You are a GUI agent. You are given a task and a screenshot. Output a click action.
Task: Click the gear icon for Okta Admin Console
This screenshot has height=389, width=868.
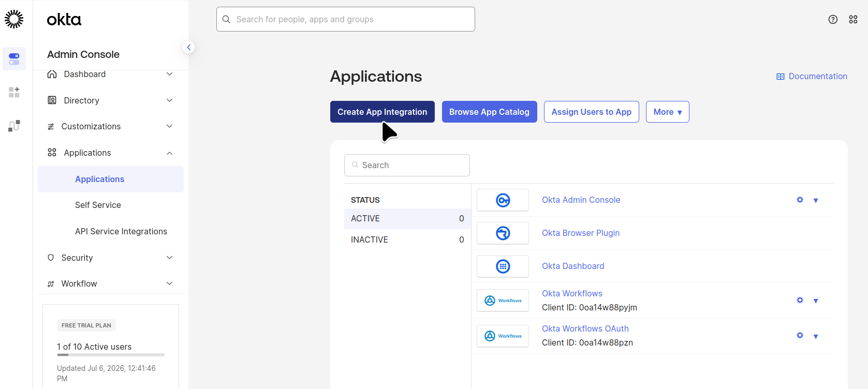(x=800, y=200)
